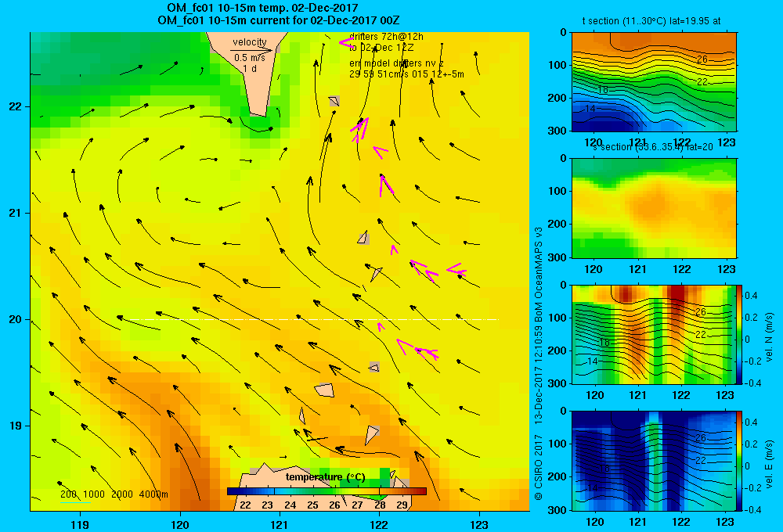Click the latitude 21 label on main map
This screenshot has height=532, width=783.
point(16,213)
